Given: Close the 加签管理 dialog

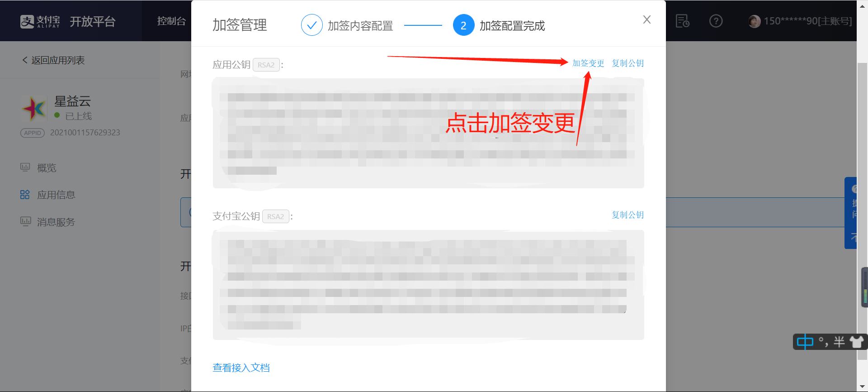Looking at the screenshot, I should tap(647, 19).
